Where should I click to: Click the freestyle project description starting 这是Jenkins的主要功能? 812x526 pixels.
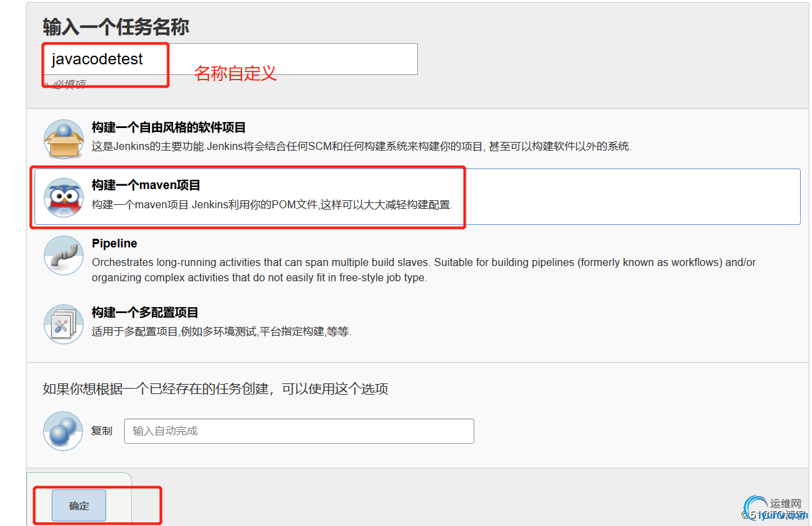(362, 146)
